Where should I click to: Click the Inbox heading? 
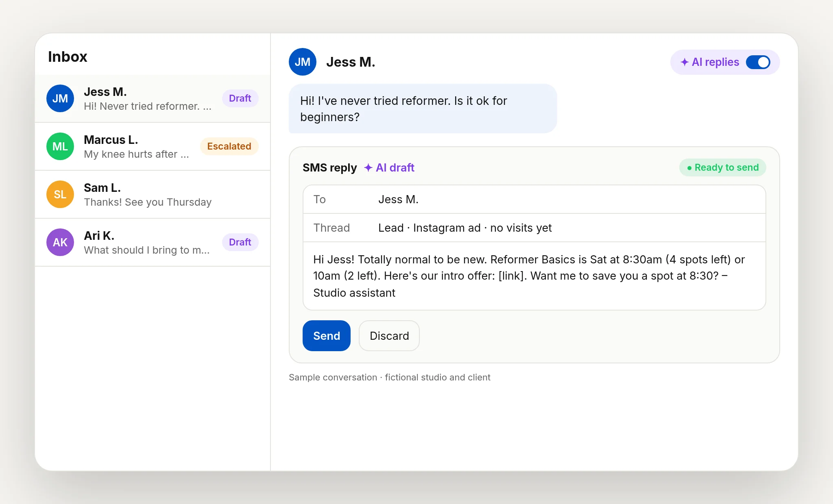[68, 56]
